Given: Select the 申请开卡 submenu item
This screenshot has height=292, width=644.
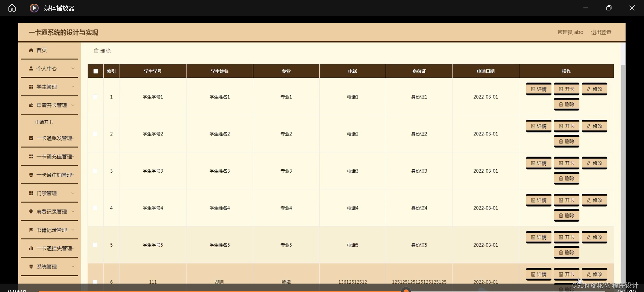Looking at the screenshot, I should 44,122.
